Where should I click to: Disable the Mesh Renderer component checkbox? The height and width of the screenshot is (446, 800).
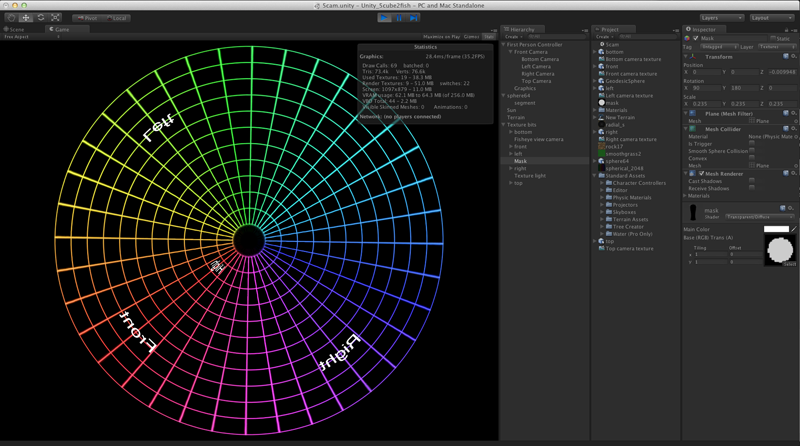pyautogui.click(x=701, y=174)
